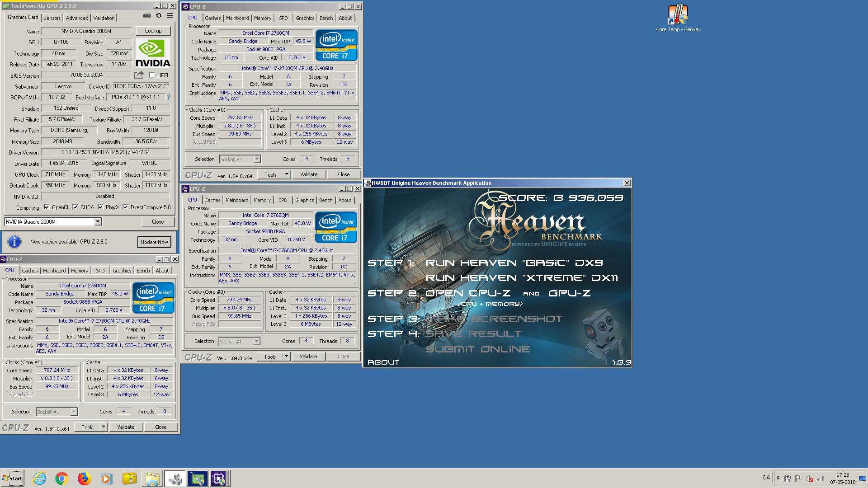
Task: Toggle the PhysX checkbox
Action: (100, 207)
